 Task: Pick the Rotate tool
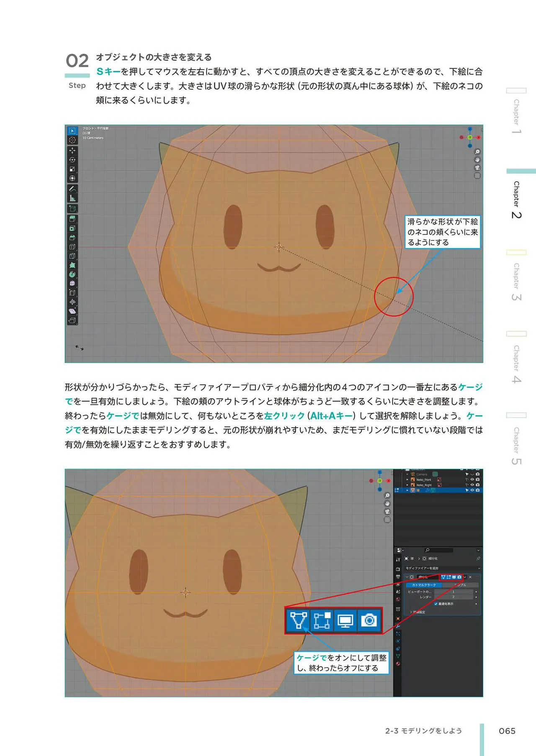[72, 160]
